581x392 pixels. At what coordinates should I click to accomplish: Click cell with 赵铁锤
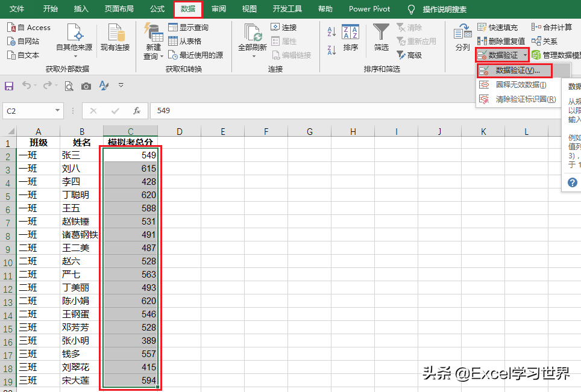81,222
